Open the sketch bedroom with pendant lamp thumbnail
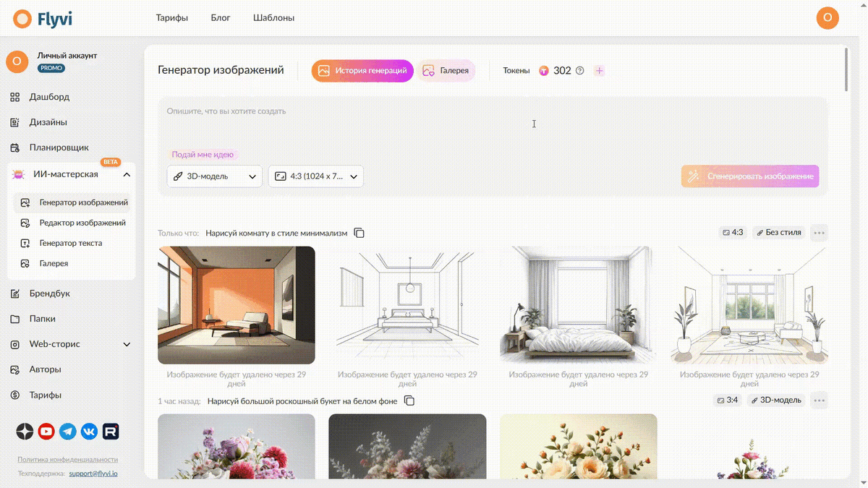Viewport: 868px width, 488px height. [407, 305]
